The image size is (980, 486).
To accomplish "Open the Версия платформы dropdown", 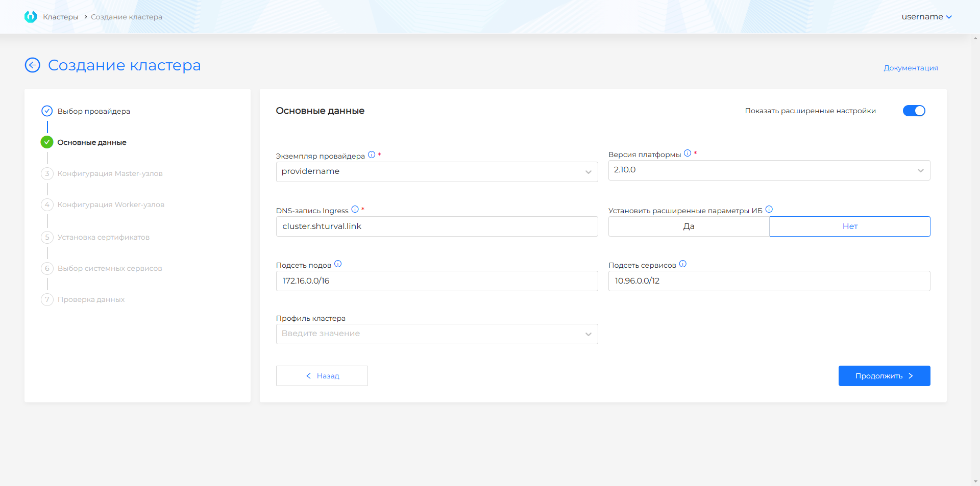I will point(920,170).
